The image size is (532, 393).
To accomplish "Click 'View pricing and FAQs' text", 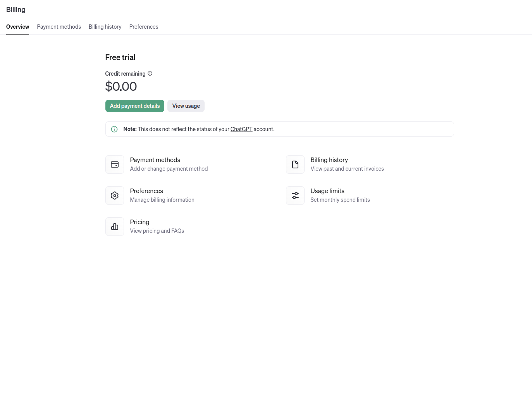I will click(x=157, y=231).
